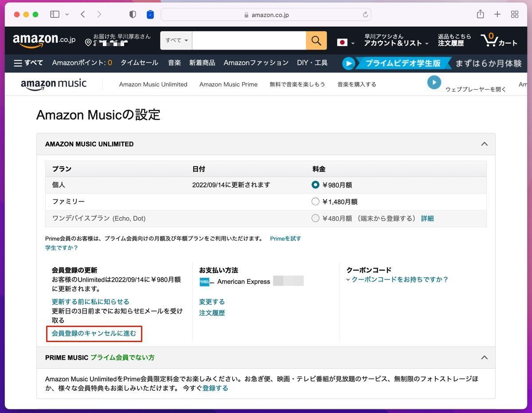Collapse the PRIME MUSIC section
The image size is (532, 413).
pos(484,358)
